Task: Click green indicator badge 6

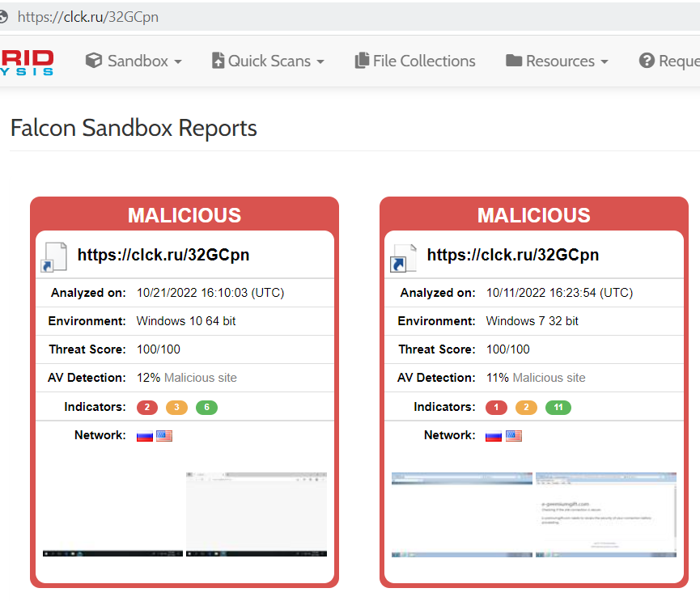Action: 206,407
